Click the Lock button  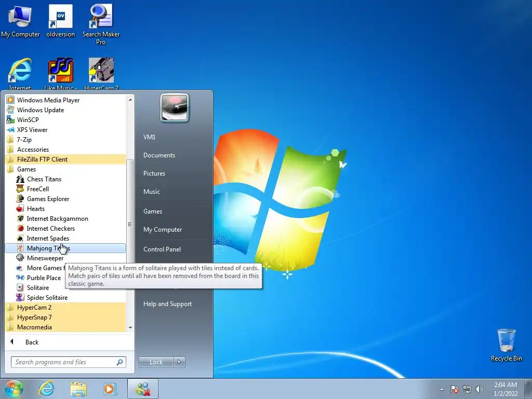(x=156, y=362)
